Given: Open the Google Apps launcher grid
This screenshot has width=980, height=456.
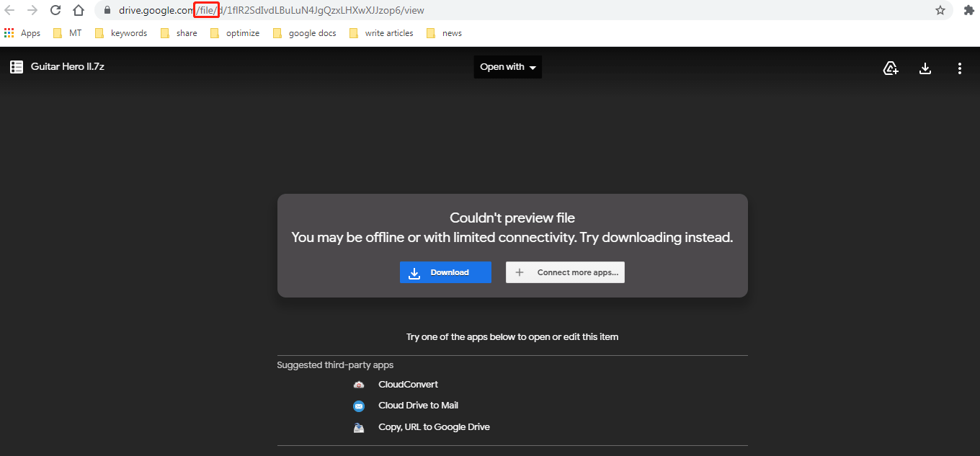Looking at the screenshot, I should coord(9,32).
